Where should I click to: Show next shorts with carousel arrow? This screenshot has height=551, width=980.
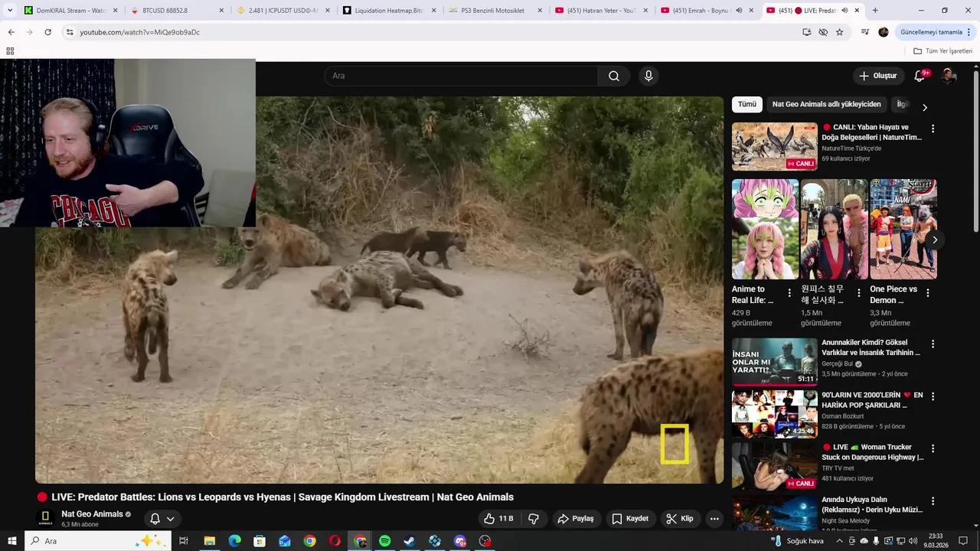click(935, 240)
